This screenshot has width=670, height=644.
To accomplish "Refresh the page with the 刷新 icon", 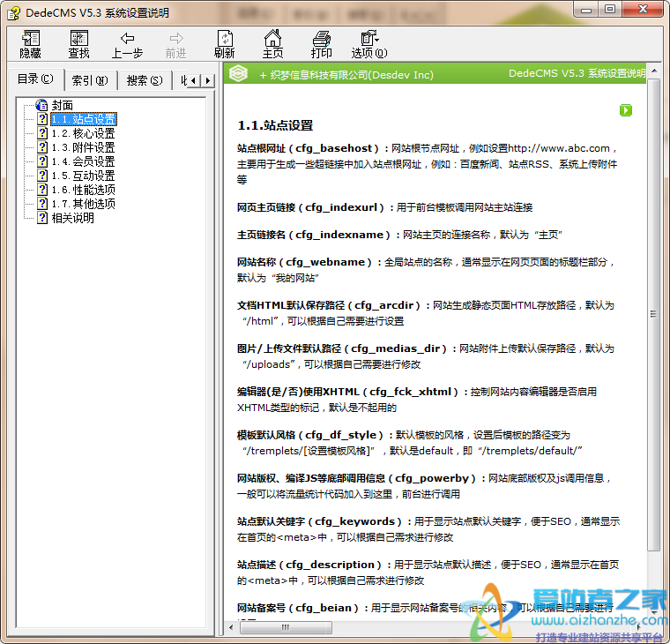I will (x=225, y=44).
